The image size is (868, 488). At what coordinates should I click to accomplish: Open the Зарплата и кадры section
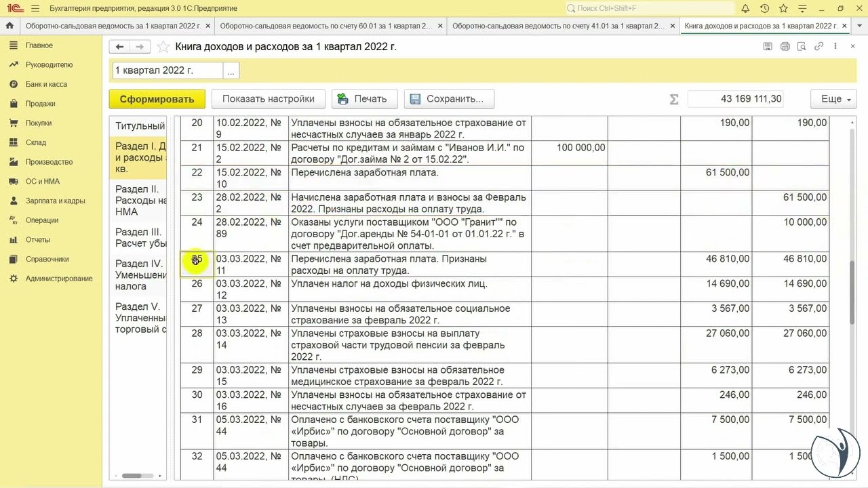pos(55,201)
